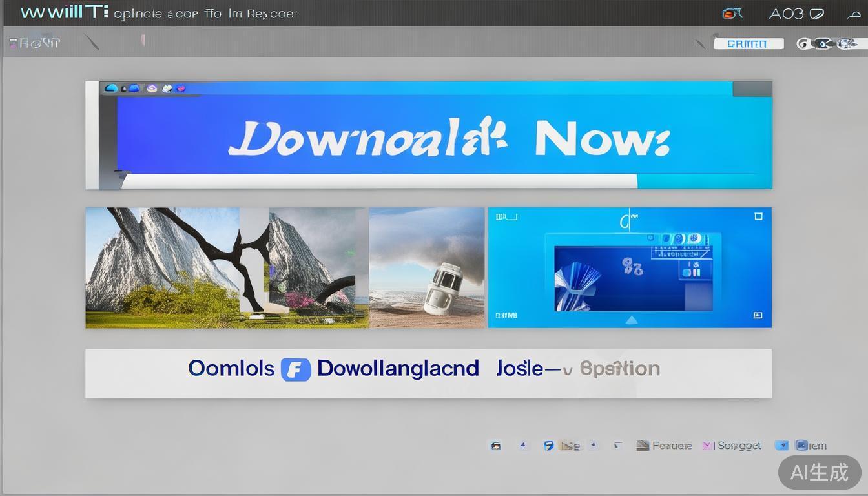The image size is (868, 496).
Task: Click the pink envelope icon beside Sorgget
Action: tap(708, 445)
